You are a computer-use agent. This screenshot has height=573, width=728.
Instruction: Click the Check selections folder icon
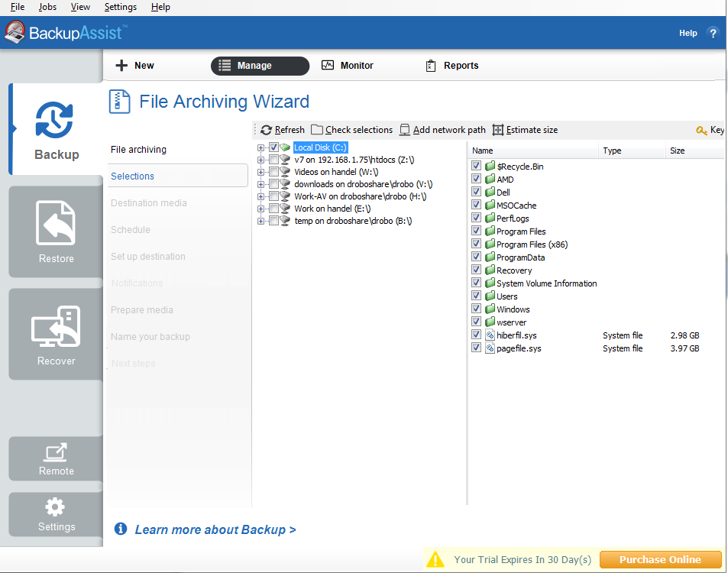tap(317, 130)
